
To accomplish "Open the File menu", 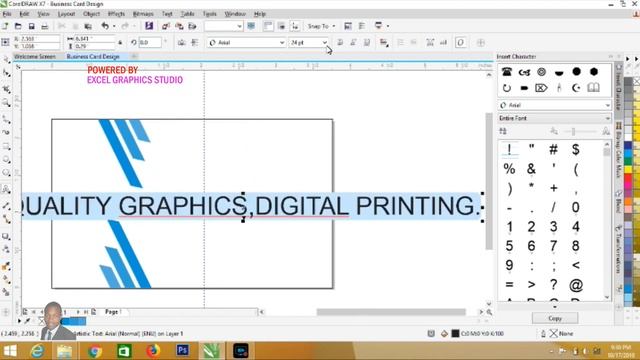I will point(7,14).
